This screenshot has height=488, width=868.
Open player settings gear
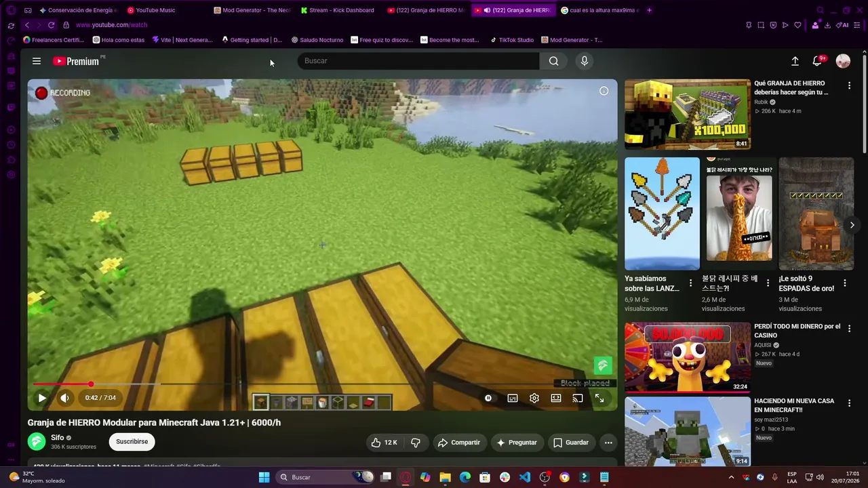point(534,398)
